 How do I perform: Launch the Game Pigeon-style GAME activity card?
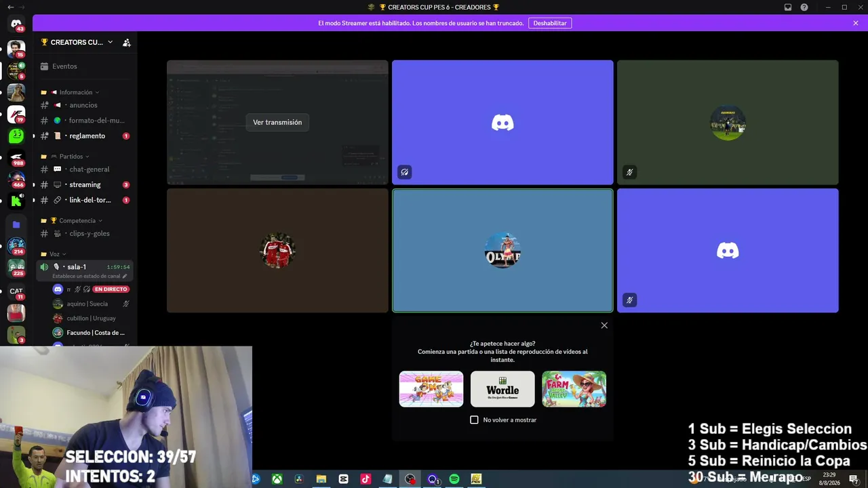tap(431, 389)
